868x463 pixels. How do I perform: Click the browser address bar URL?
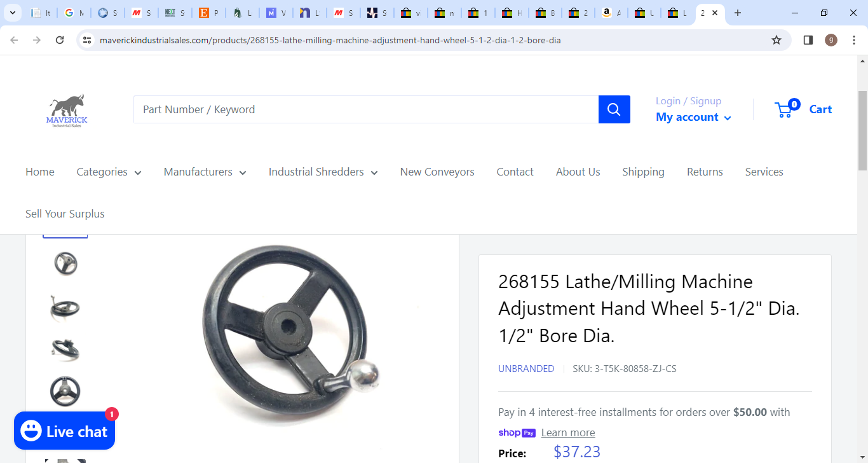(330, 40)
